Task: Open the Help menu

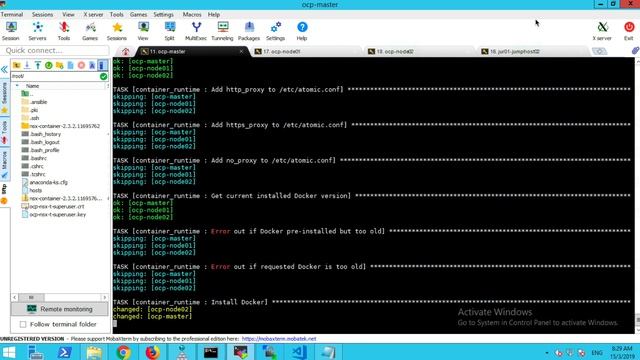Action: tap(213, 15)
